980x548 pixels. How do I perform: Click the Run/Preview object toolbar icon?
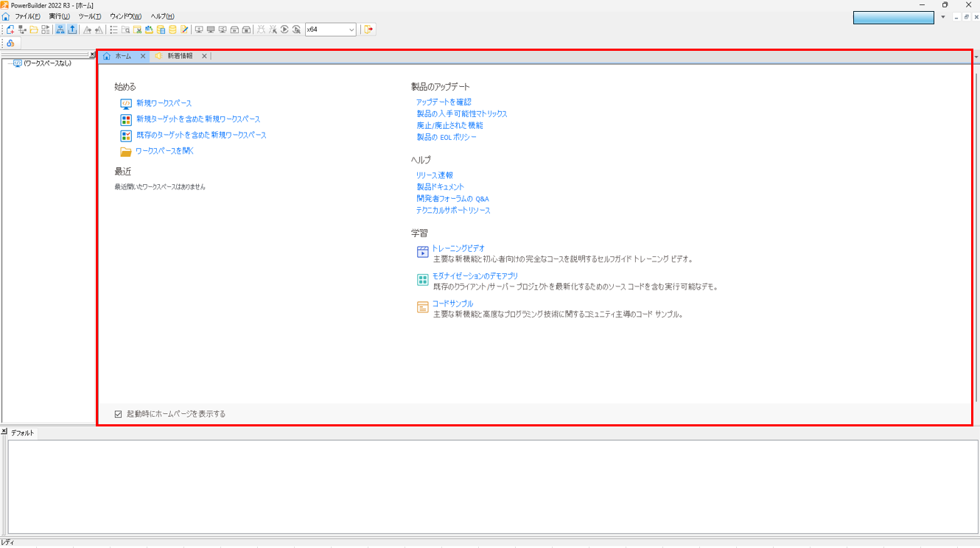pyautogui.click(x=46, y=29)
